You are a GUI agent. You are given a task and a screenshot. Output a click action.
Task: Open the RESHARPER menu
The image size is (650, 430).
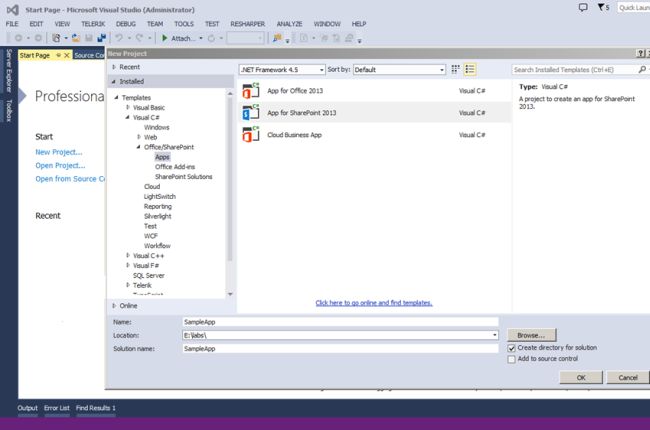pos(247,24)
